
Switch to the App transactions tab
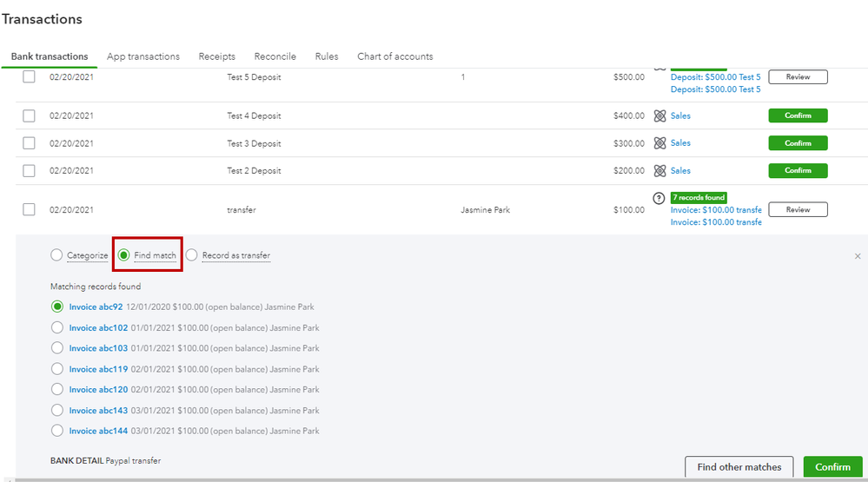tap(143, 56)
